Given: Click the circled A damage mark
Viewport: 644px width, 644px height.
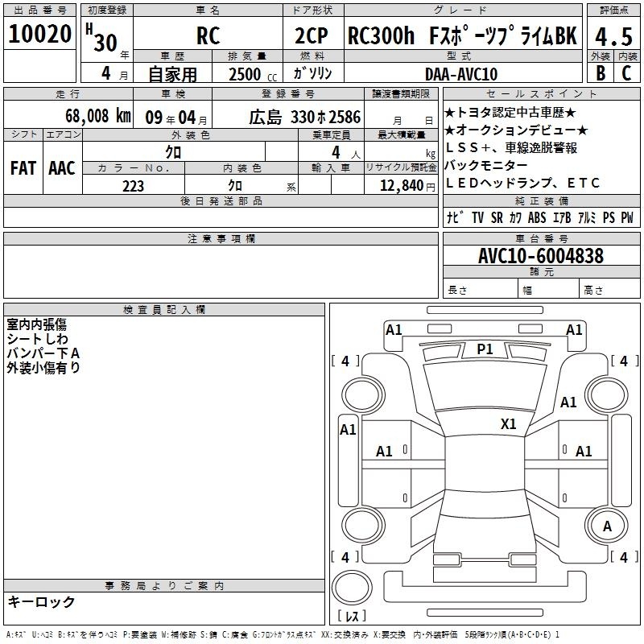Looking at the screenshot, I should pos(607,526).
